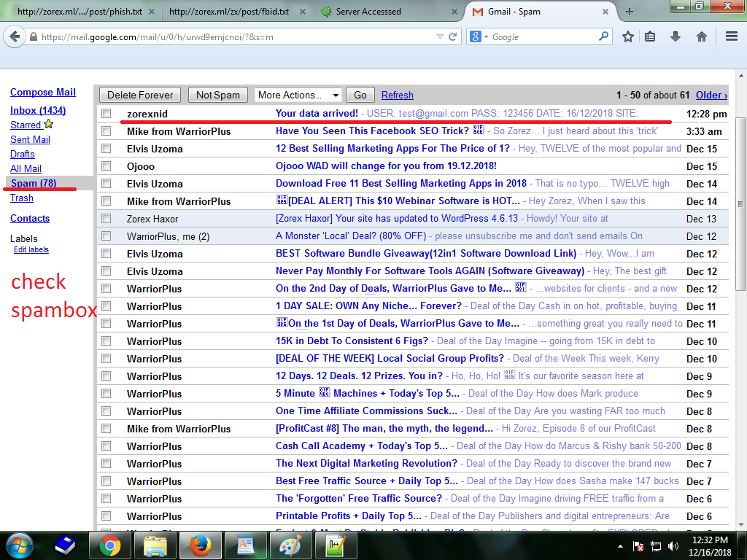Show hidden tray icons arrow
This screenshot has height=560, width=747.
point(620,546)
